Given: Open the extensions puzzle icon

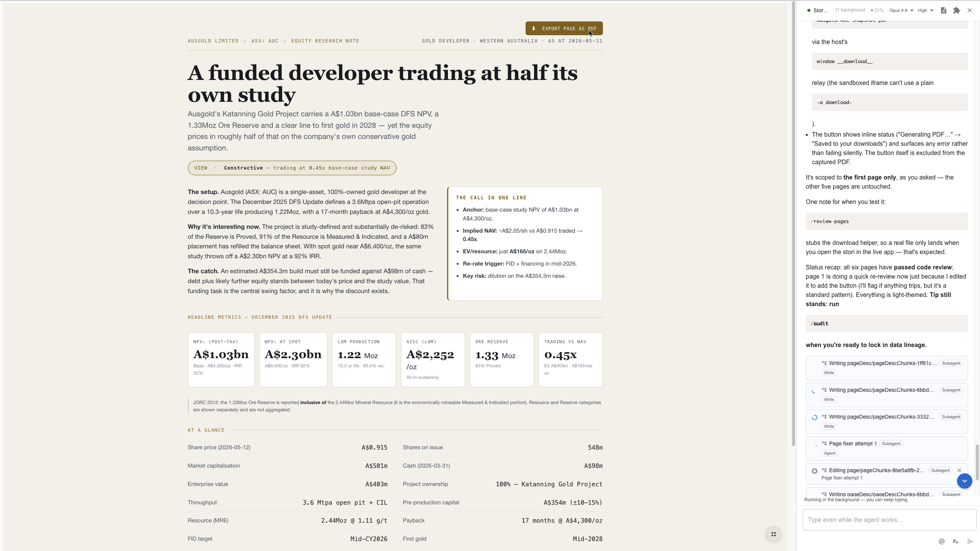Looking at the screenshot, I should [x=957, y=10].
